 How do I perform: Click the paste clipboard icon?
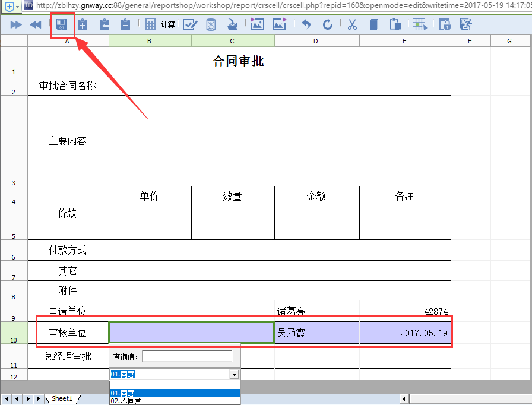[395, 24]
